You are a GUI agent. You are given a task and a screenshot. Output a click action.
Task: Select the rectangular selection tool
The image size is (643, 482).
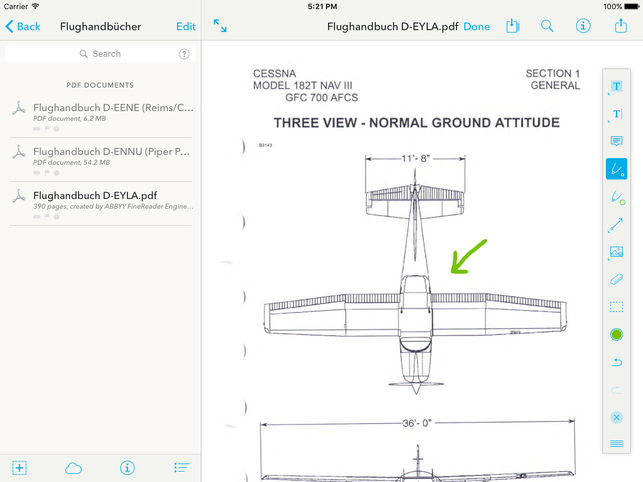pos(616,307)
